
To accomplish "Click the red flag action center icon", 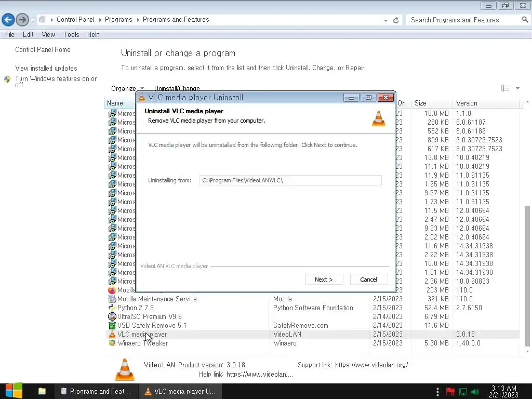I will 450,392.
